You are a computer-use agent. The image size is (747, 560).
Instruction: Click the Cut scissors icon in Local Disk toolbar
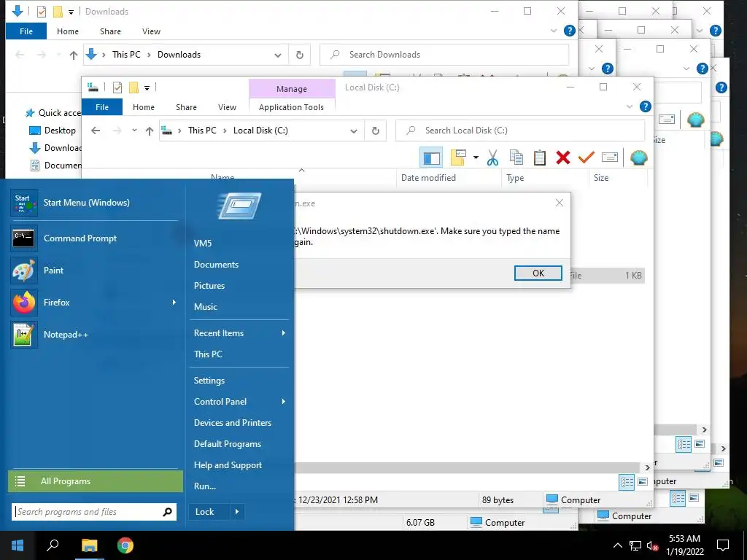pyautogui.click(x=492, y=157)
